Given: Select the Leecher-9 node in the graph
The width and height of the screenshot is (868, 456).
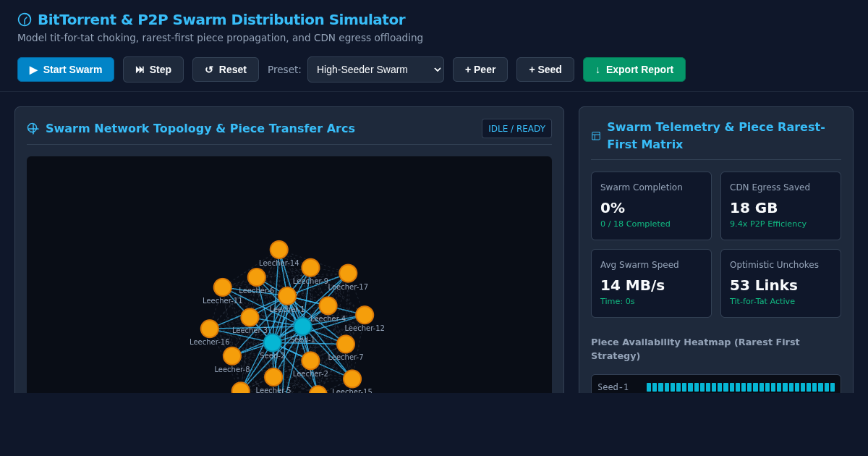Looking at the screenshot, I should 310,268.
